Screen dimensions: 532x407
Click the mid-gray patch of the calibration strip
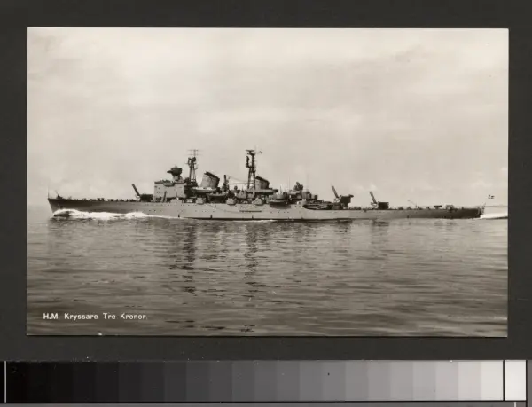tap(266, 381)
